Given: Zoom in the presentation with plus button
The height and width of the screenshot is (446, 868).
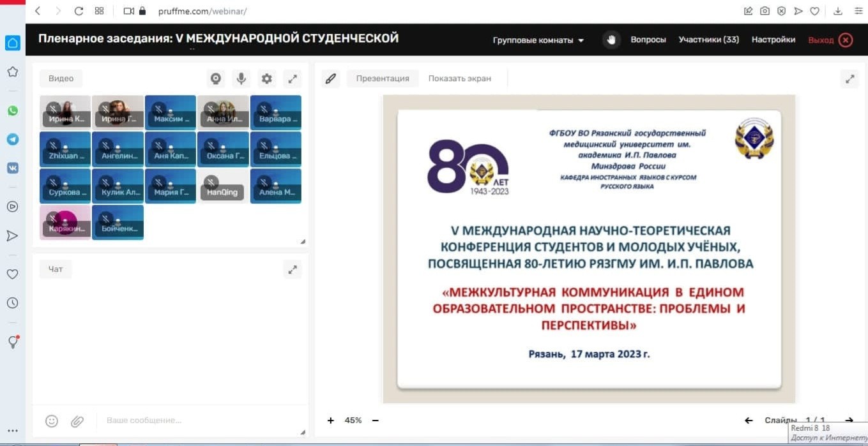Looking at the screenshot, I should click(x=330, y=420).
